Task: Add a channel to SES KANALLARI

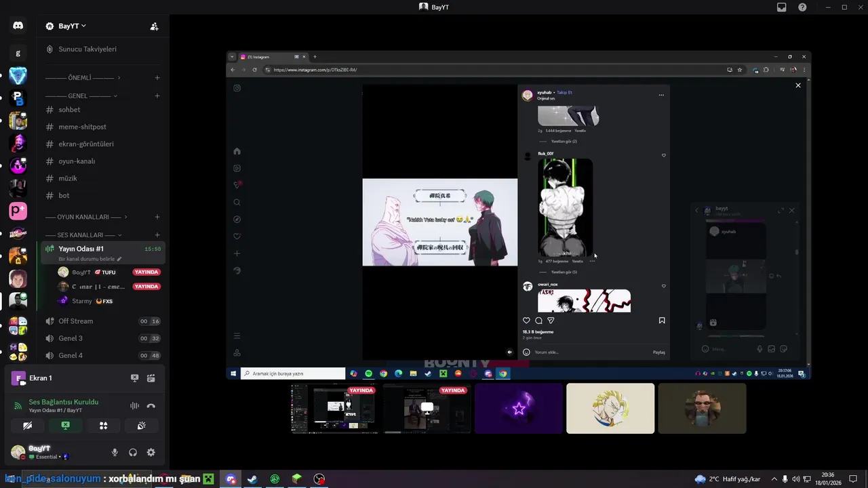Action: 157,235
